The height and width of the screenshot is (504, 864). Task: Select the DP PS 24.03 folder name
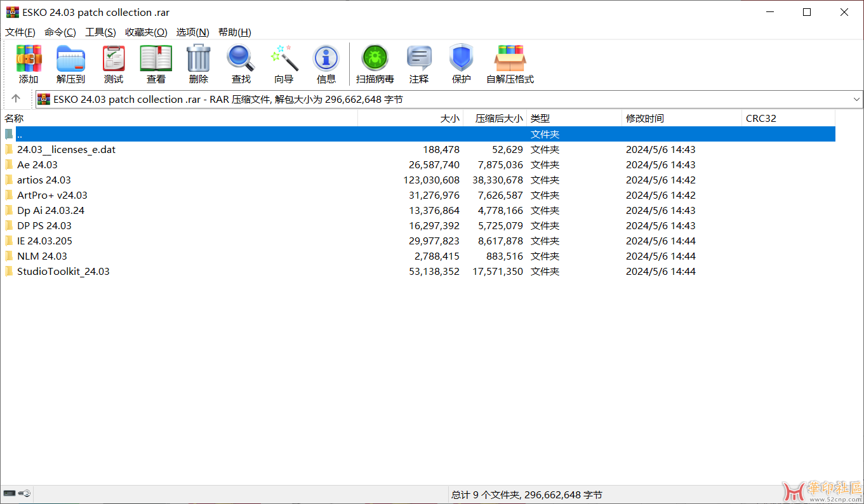[44, 226]
